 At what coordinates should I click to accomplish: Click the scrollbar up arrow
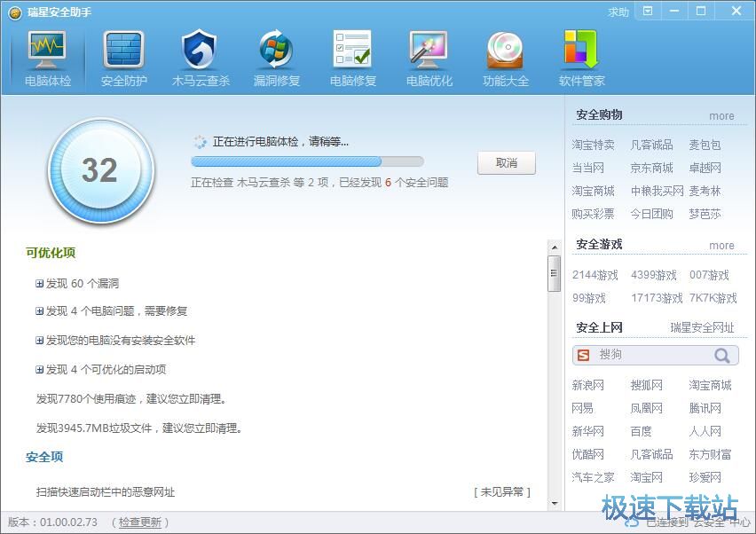tap(555, 247)
